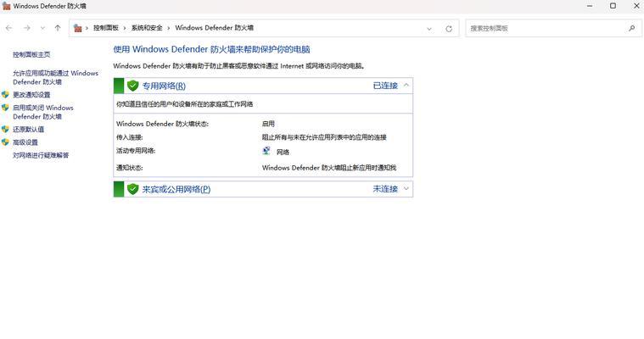Go back using the back arrow

point(9,28)
